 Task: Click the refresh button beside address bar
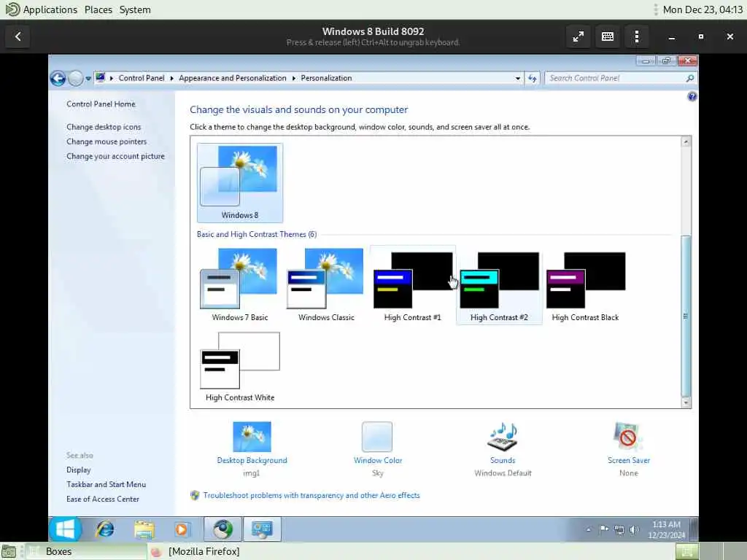(x=532, y=78)
